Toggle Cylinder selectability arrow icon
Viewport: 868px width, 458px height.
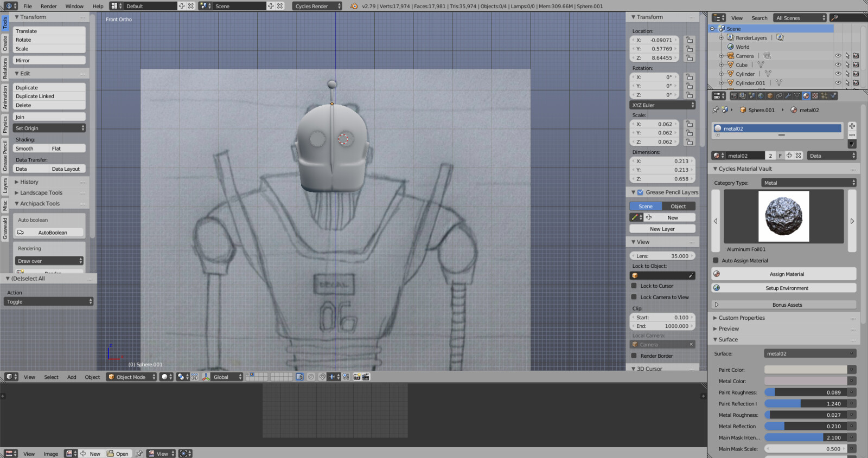tap(847, 74)
